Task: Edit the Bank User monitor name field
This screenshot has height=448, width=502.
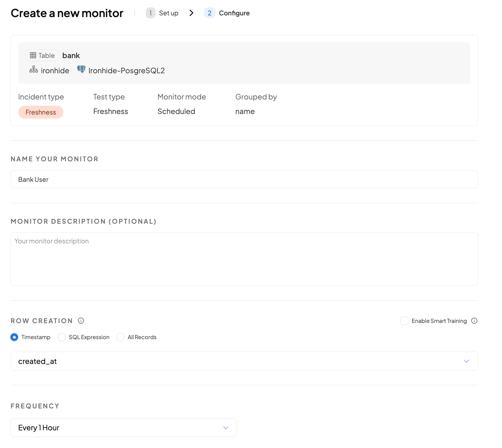Action: 244,179
